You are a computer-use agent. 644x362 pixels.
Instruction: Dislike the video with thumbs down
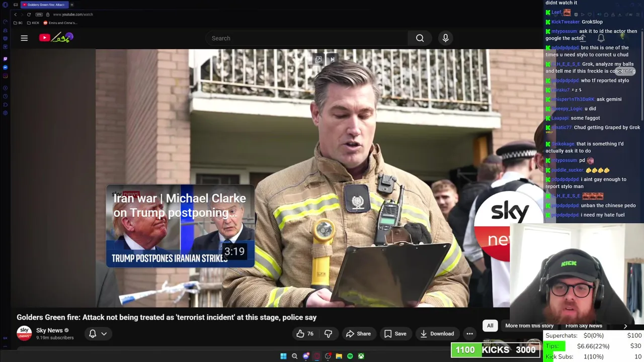(x=328, y=333)
